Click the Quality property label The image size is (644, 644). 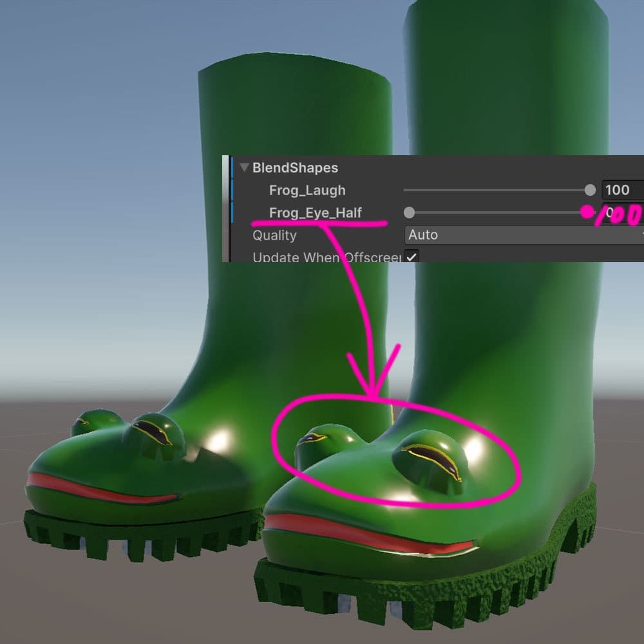274,235
